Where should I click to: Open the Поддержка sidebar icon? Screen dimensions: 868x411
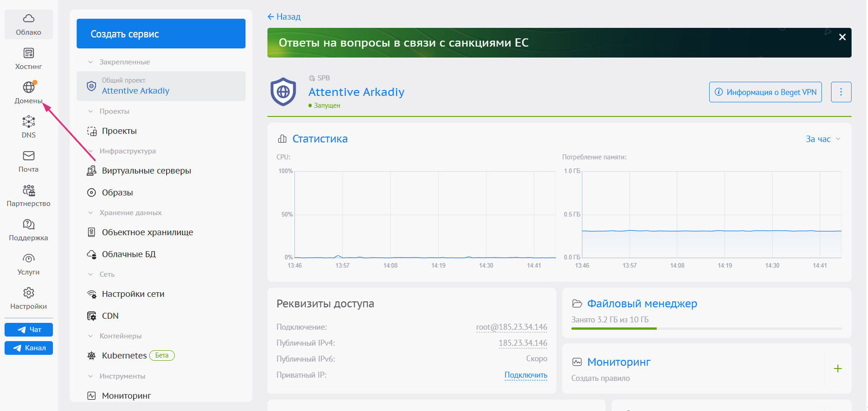click(29, 224)
